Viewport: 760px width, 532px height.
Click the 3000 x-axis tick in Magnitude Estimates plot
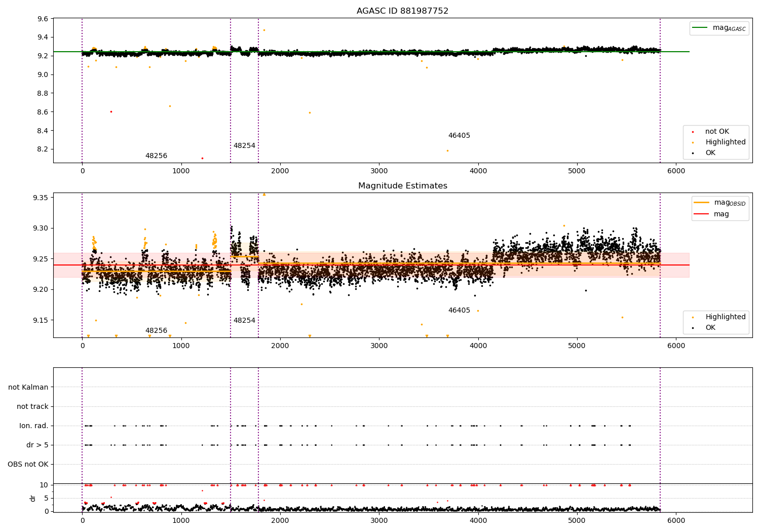point(379,346)
